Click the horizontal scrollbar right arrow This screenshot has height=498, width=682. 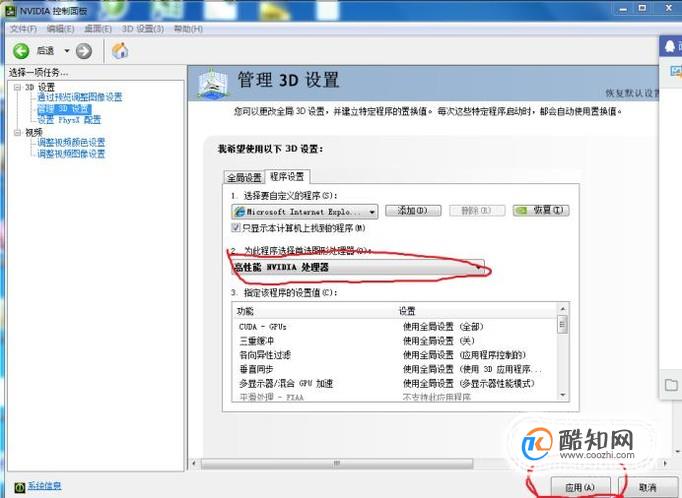[x=665, y=464]
